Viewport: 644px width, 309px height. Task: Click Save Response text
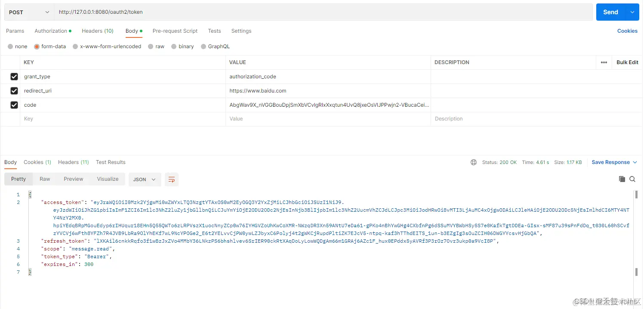610,162
